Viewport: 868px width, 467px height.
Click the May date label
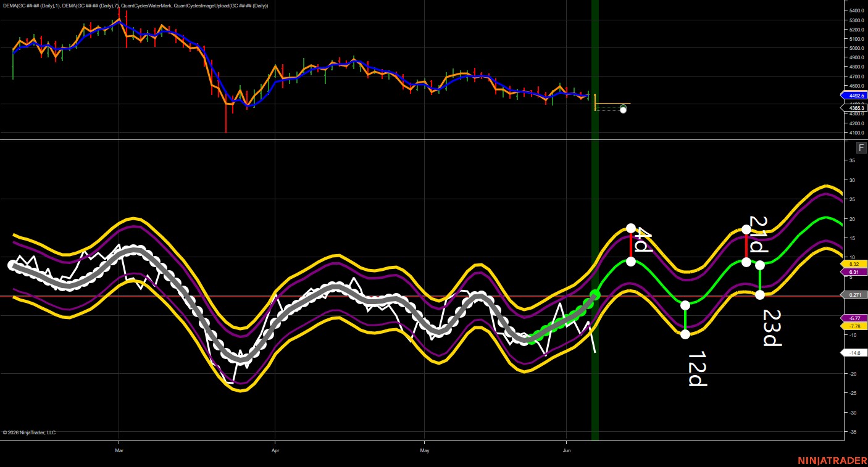pos(425,450)
